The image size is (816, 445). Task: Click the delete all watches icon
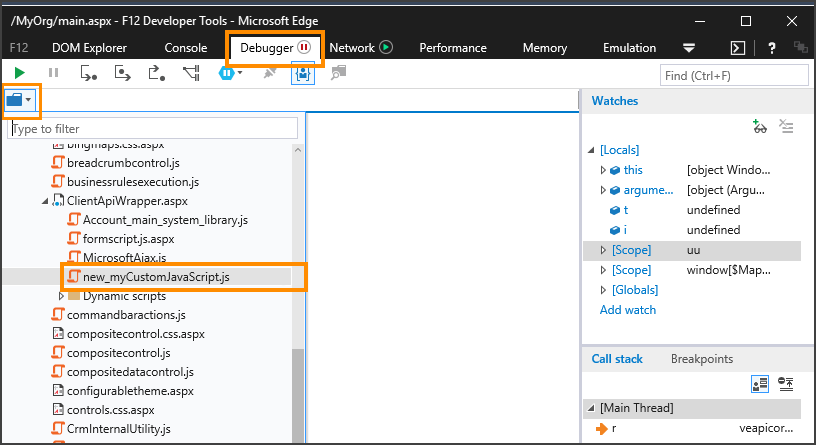pyautogui.click(x=786, y=127)
